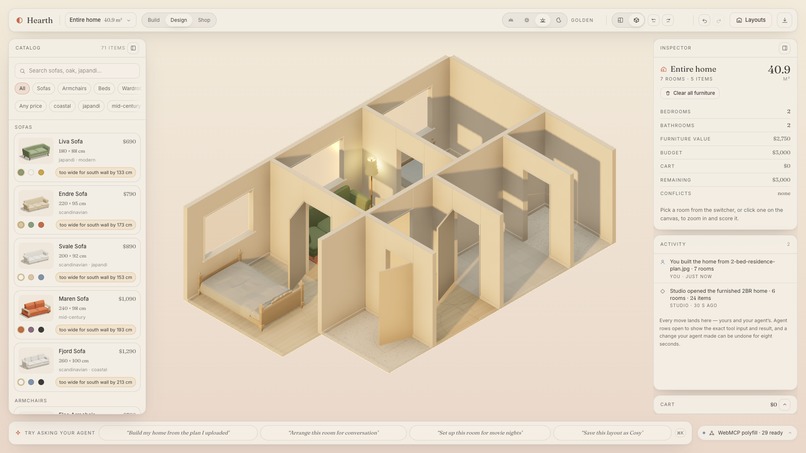
Task: Click the home icon next to Entire home heading
Action: click(x=664, y=69)
